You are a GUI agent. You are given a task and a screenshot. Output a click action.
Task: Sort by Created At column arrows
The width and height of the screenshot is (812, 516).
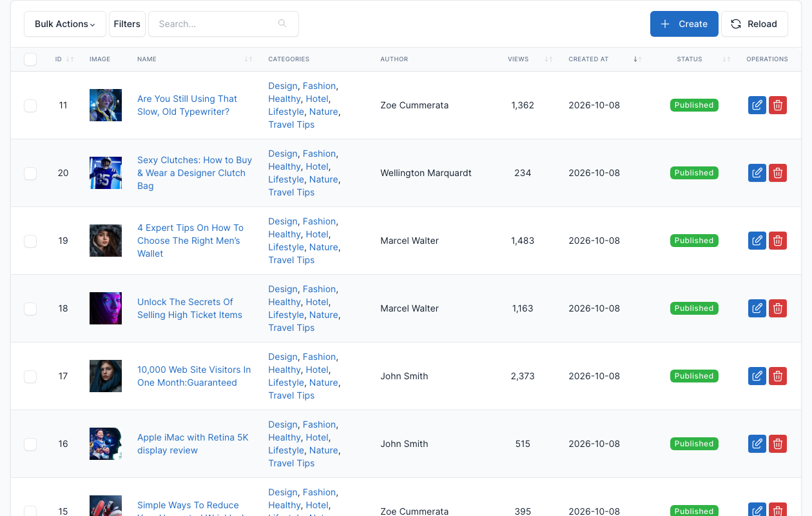pos(637,59)
